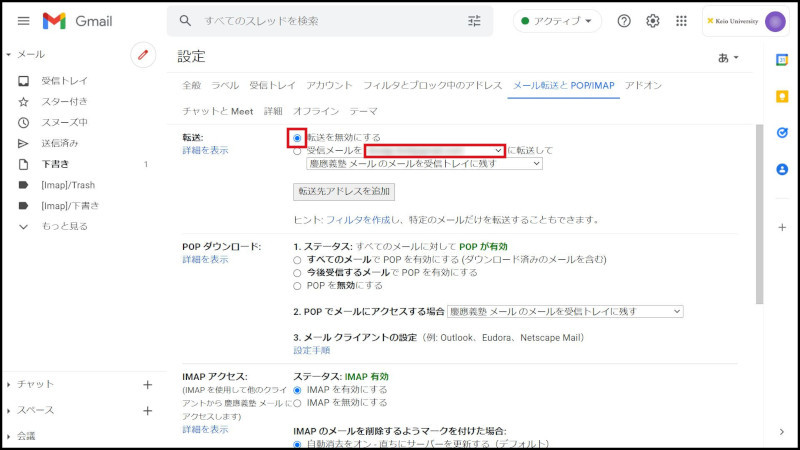Choose すべてのメールで POP を有効にする option

(x=297, y=259)
